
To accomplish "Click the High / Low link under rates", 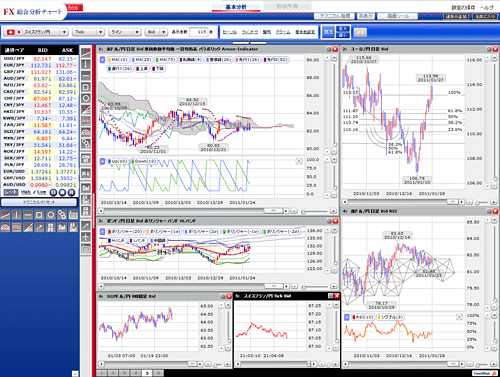I will pyautogui.click(x=33, y=192).
